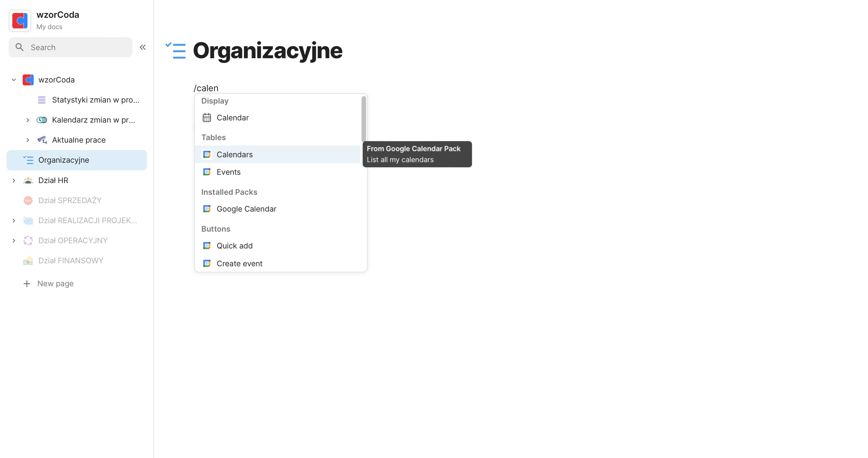Expand Dział REALIZACJI PROJEKTÓW section

(14, 220)
